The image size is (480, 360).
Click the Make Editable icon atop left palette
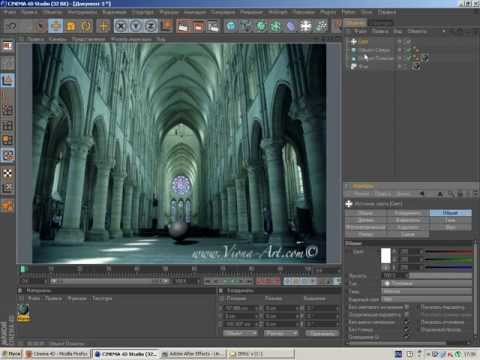tap(8, 46)
